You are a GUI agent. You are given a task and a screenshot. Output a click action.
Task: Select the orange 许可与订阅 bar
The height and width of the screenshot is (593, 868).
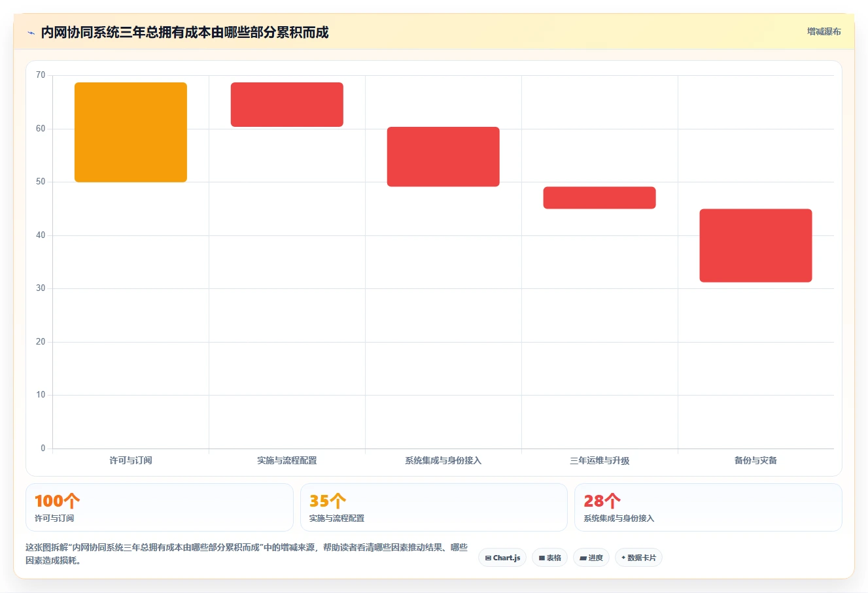click(131, 132)
